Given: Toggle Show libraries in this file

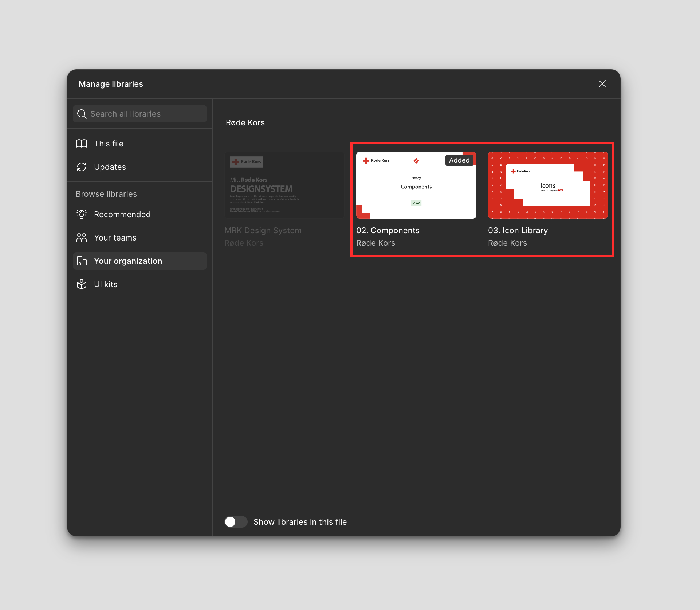Looking at the screenshot, I should pyautogui.click(x=236, y=522).
